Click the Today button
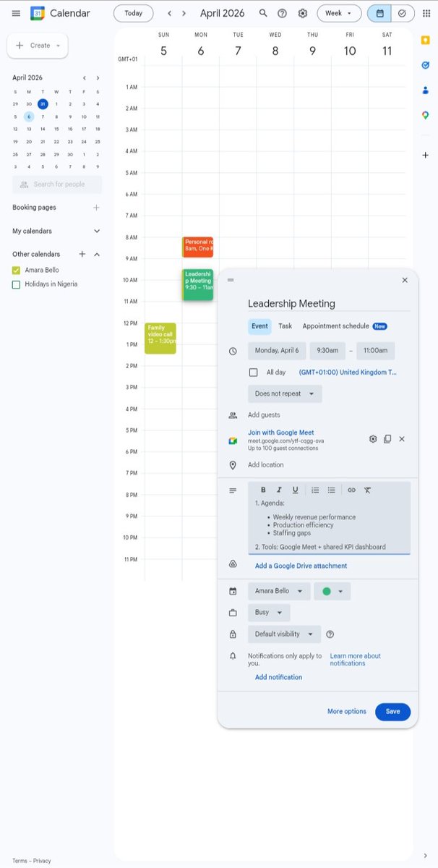Image resolution: width=438 pixels, height=868 pixels. tap(133, 13)
